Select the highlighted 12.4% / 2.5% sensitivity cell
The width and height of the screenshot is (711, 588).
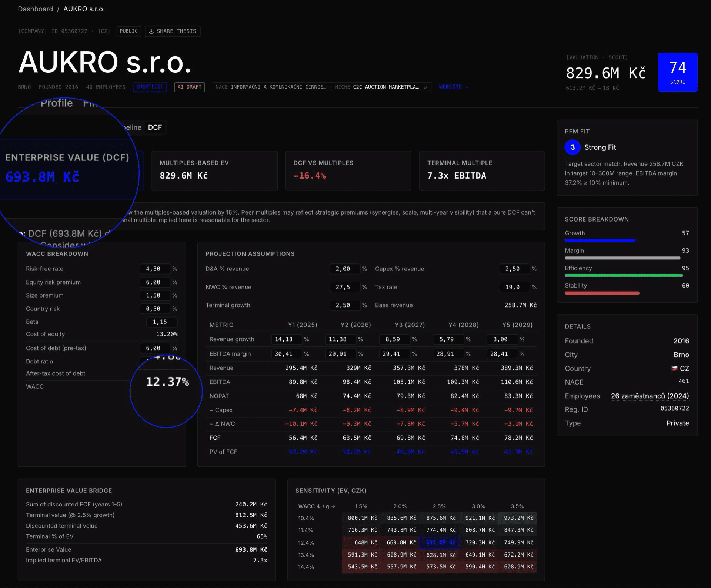coord(439,542)
